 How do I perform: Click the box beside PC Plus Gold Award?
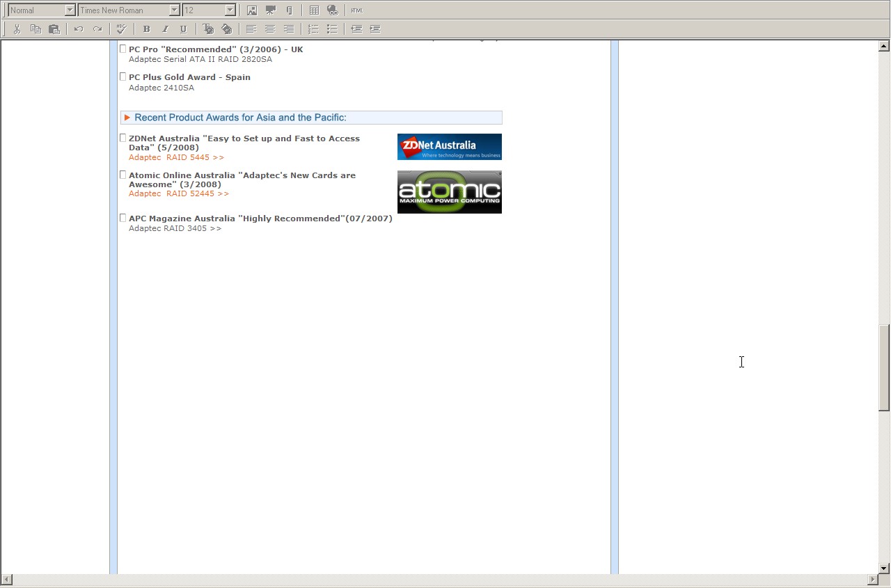click(x=123, y=77)
